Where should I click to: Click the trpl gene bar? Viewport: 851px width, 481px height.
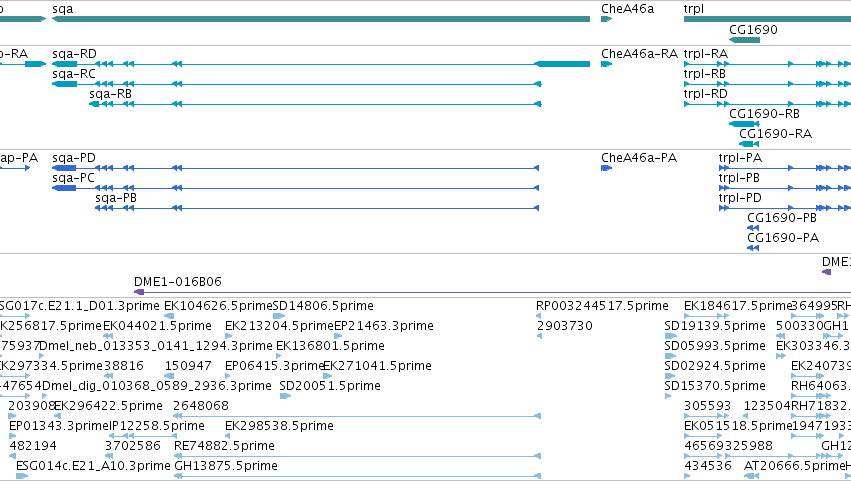coord(767,19)
